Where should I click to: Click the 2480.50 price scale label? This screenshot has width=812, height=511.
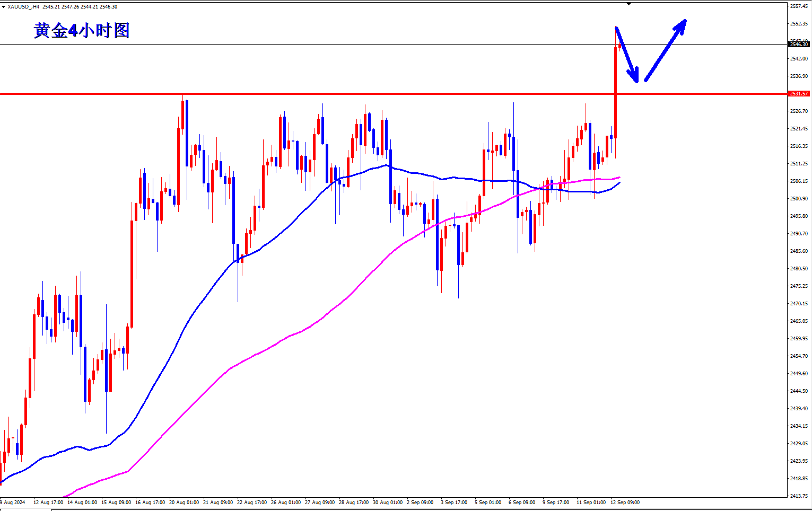(799, 269)
